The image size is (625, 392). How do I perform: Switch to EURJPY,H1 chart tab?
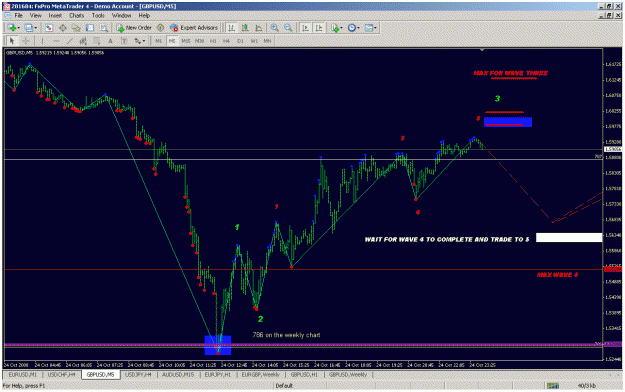218,375
